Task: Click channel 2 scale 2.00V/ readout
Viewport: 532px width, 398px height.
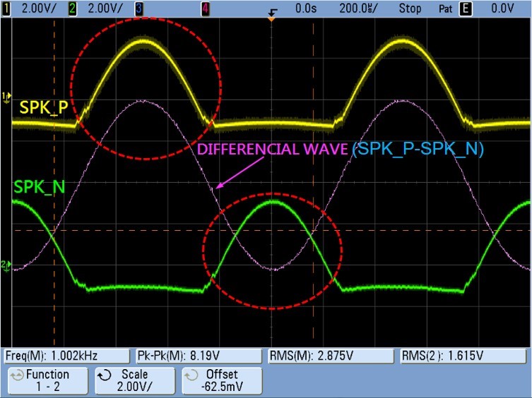Action: click(x=105, y=8)
